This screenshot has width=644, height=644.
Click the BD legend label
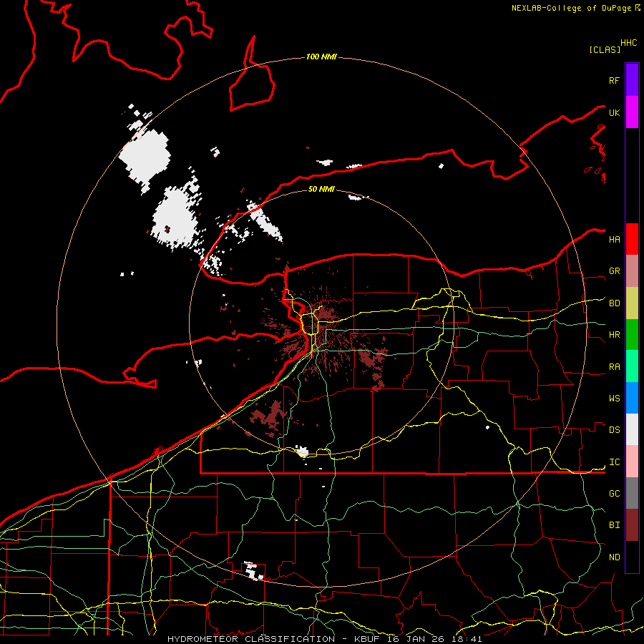pyautogui.click(x=614, y=303)
